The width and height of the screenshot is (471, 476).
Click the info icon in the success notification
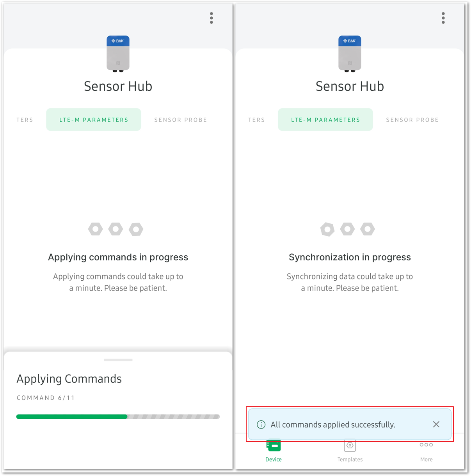261,425
